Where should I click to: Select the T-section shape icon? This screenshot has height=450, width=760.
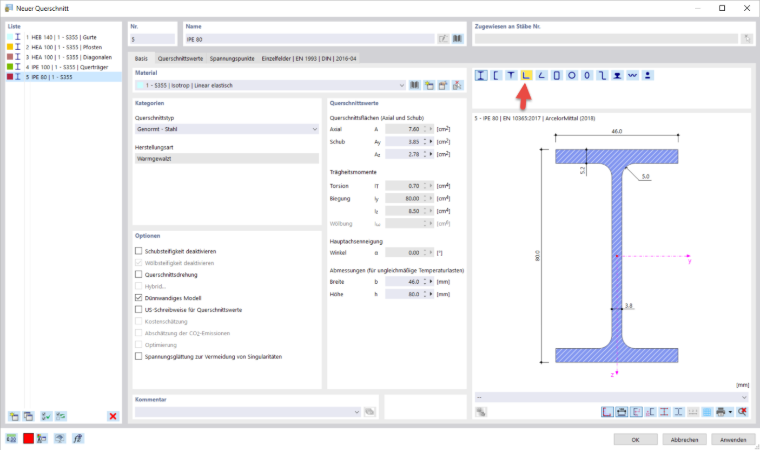[x=511, y=75]
